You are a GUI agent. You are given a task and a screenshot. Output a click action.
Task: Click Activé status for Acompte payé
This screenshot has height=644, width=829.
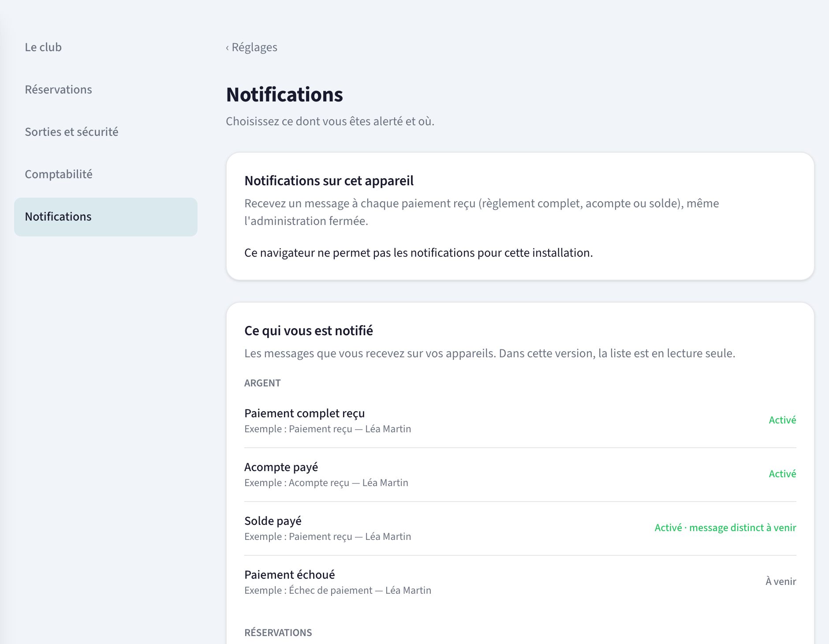(782, 474)
